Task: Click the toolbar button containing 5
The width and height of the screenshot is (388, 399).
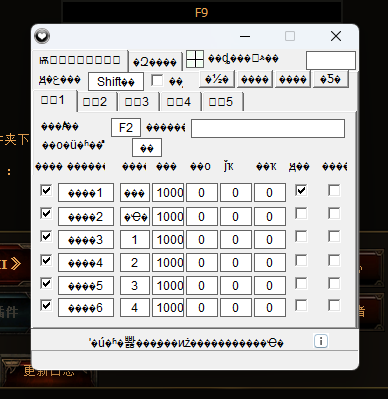Action: [x=331, y=79]
